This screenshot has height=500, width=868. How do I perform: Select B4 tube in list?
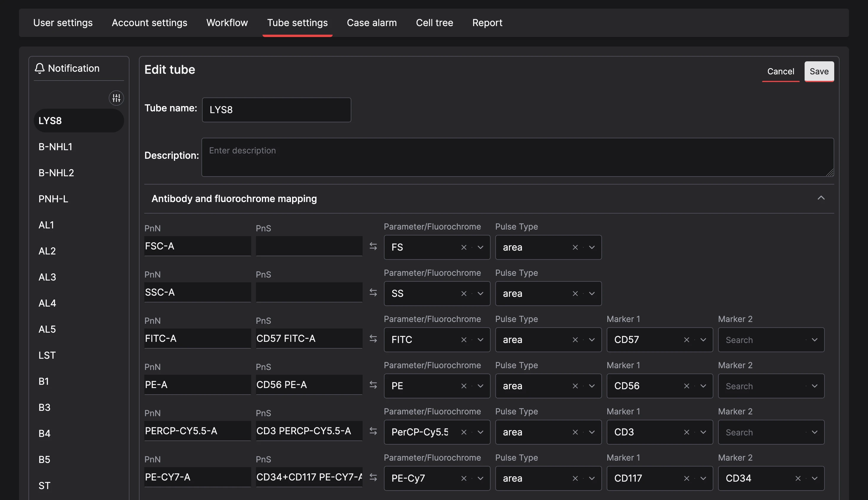coord(79,433)
